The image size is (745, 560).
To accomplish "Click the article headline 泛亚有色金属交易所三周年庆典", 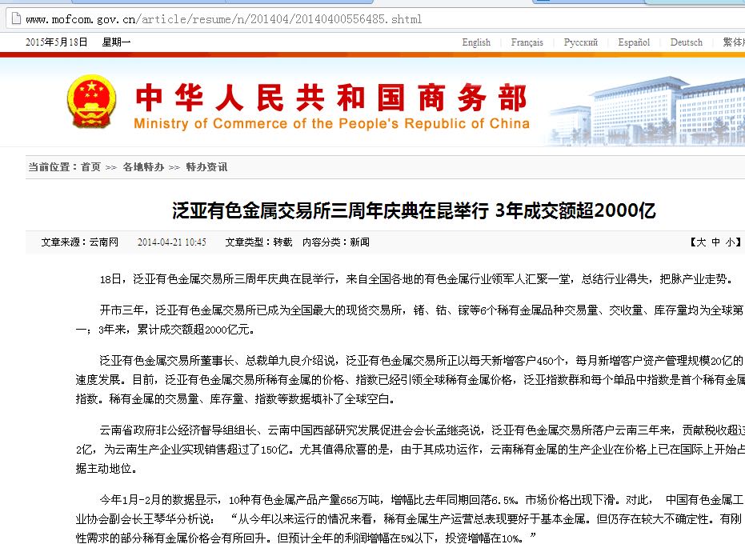I will coord(414,210).
